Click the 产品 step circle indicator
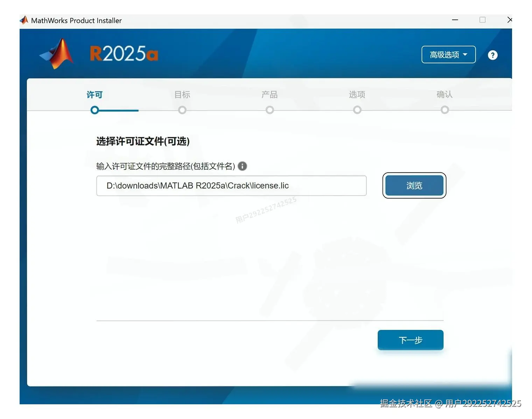The height and width of the screenshot is (419, 532). 269,110
